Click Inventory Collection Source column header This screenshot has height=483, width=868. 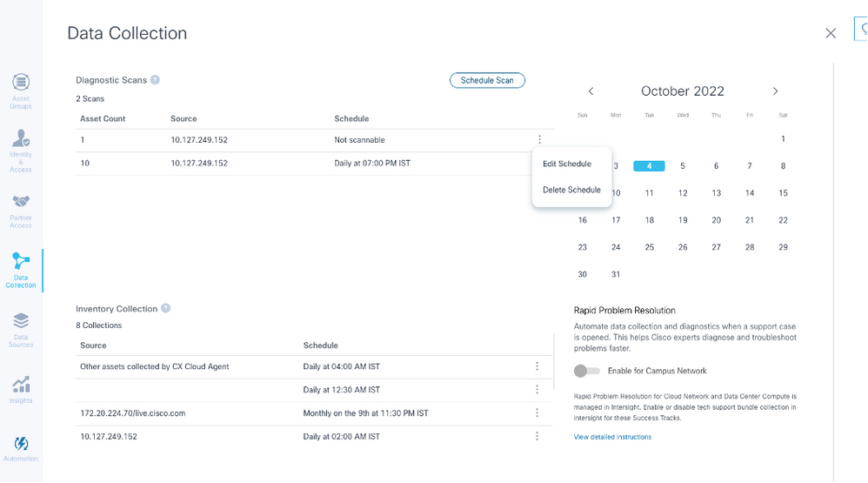click(93, 345)
